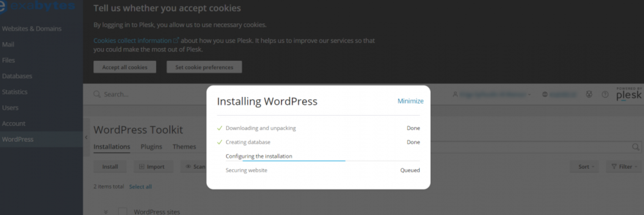
Task: Follow the Cookies collect information link
Action: [x=136, y=40]
